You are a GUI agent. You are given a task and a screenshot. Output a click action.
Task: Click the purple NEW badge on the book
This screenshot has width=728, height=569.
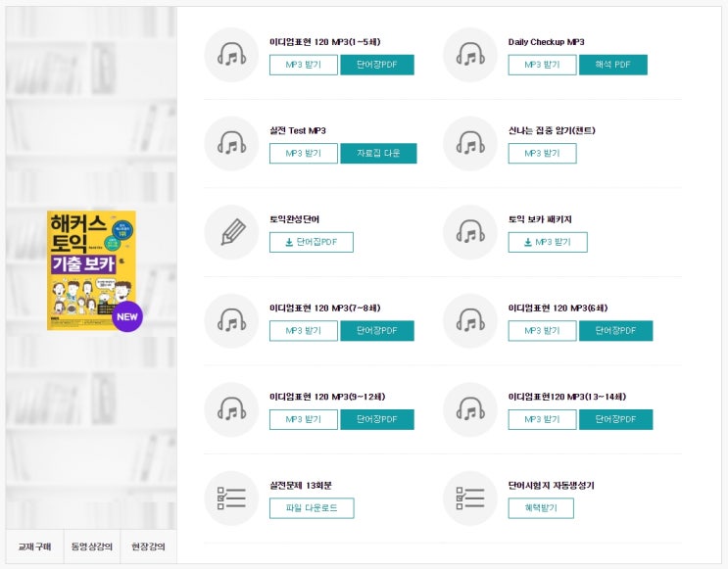pyautogui.click(x=127, y=316)
